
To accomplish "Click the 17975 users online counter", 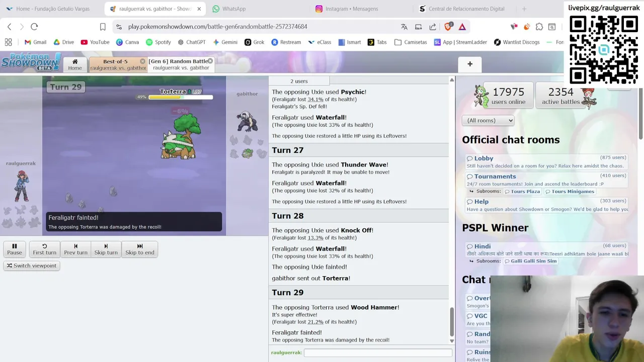I will (x=508, y=96).
